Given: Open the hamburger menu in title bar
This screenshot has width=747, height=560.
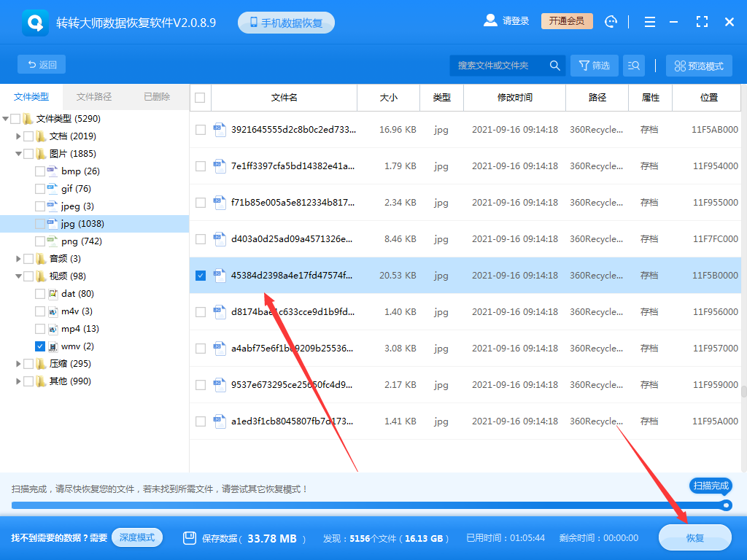Looking at the screenshot, I should click(x=649, y=22).
